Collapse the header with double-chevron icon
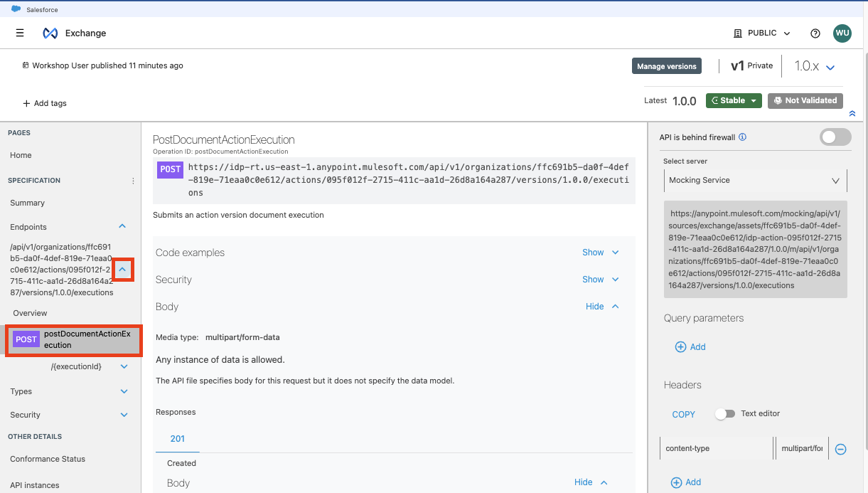This screenshot has width=868, height=493. click(x=852, y=114)
